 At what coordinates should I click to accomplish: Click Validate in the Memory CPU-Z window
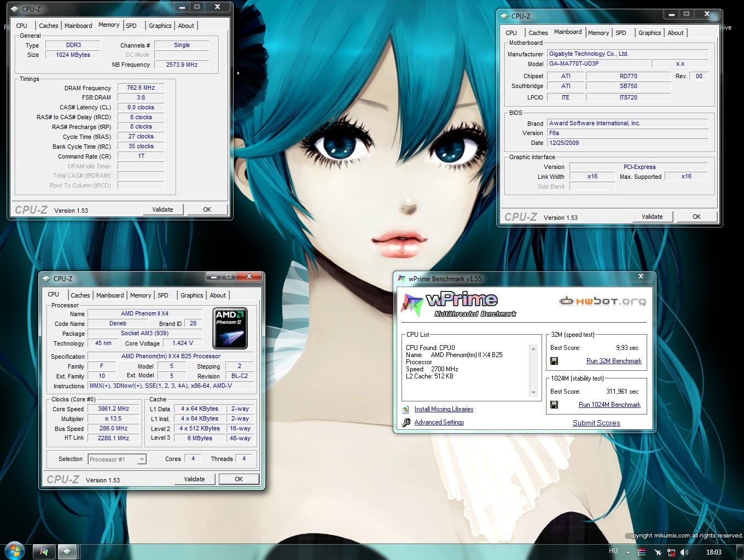click(162, 209)
